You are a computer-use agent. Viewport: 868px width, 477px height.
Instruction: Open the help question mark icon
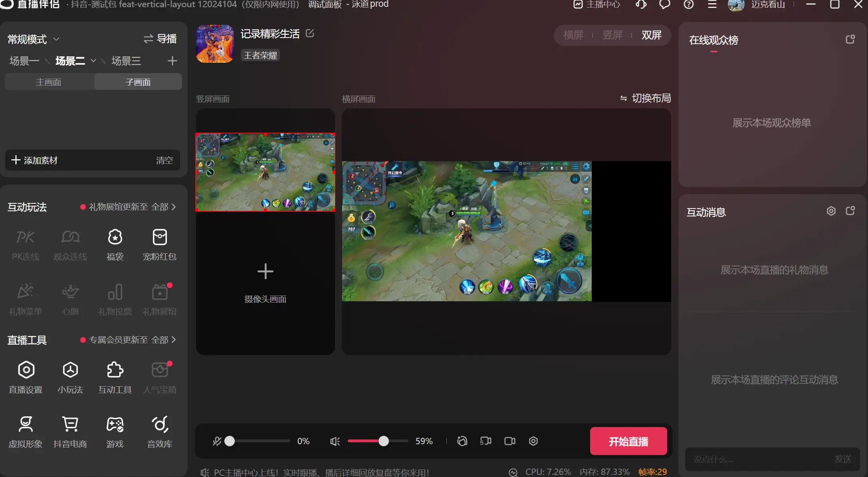coord(689,4)
